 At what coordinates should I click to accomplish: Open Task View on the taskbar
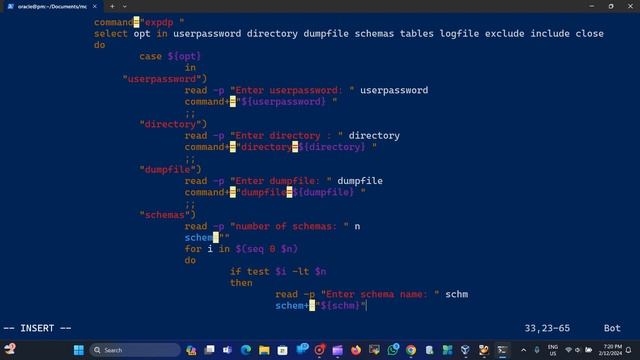(x=209, y=350)
